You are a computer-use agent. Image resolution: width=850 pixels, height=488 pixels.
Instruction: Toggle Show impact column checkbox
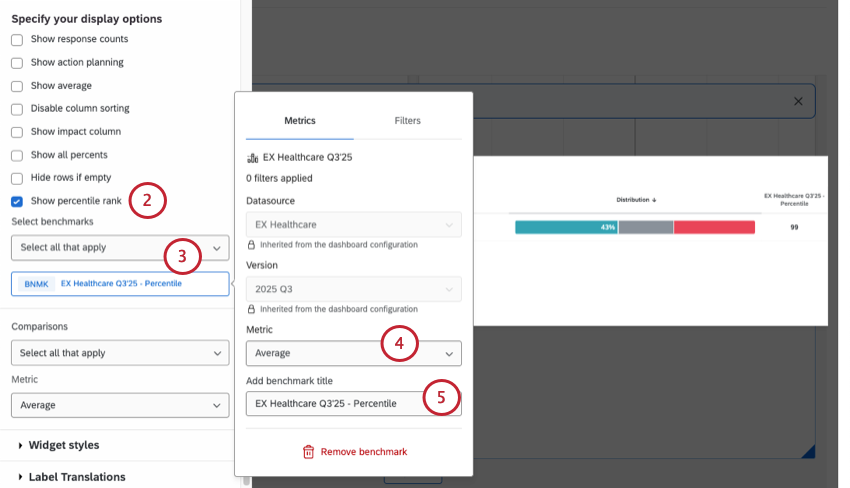pyautogui.click(x=17, y=132)
